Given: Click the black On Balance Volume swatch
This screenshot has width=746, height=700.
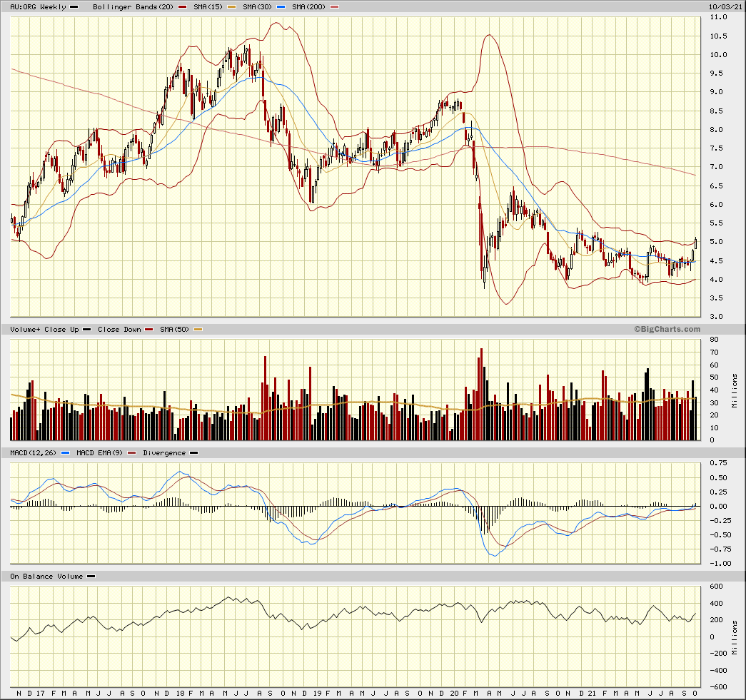Looking at the screenshot, I should click(x=91, y=576).
